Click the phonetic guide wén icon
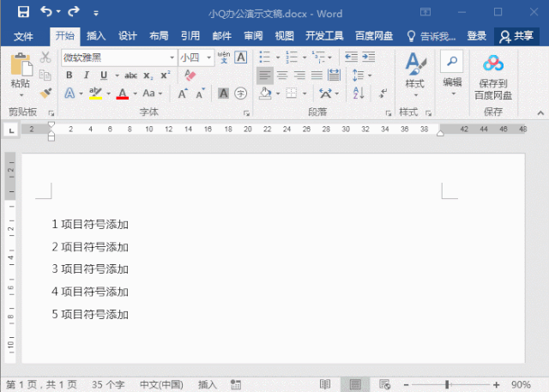 pos(224,57)
